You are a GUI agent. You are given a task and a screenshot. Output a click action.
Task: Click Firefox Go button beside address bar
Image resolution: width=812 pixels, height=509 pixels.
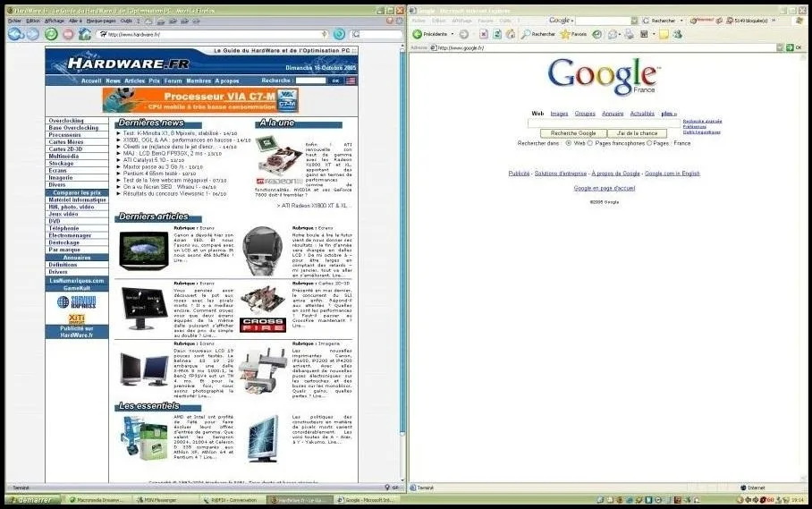tap(339, 34)
